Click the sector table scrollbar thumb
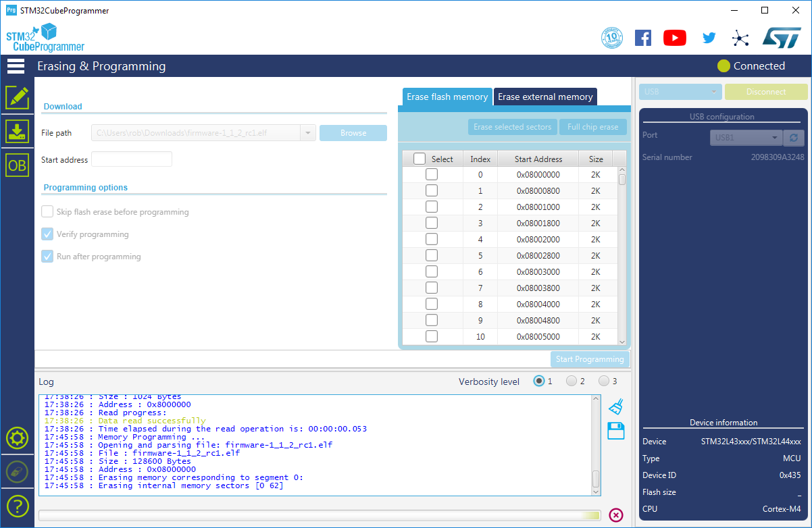 (x=622, y=180)
